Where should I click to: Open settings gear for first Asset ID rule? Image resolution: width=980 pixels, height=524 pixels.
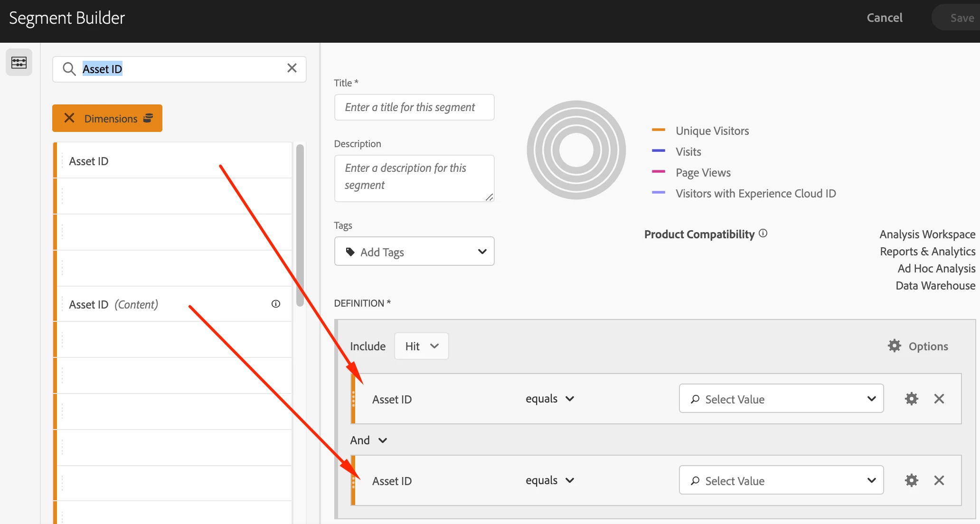click(x=911, y=399)
